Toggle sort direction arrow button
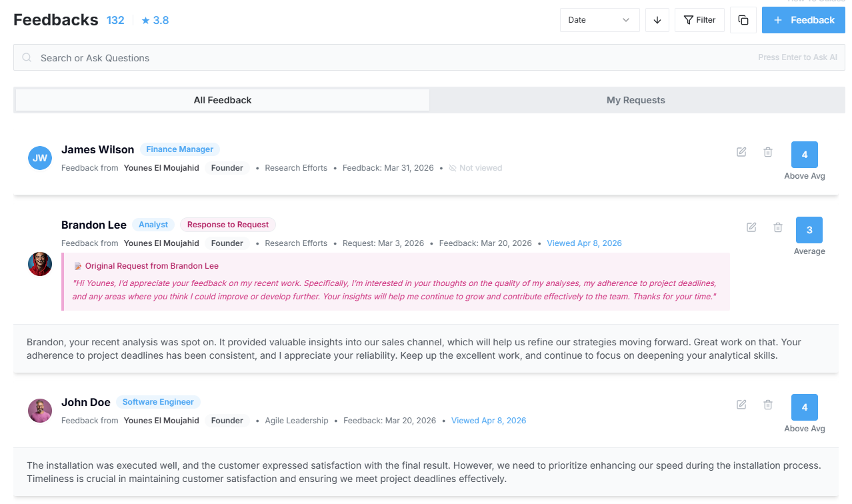This screenshot has width=852, height=504. (x=657, y=20)
